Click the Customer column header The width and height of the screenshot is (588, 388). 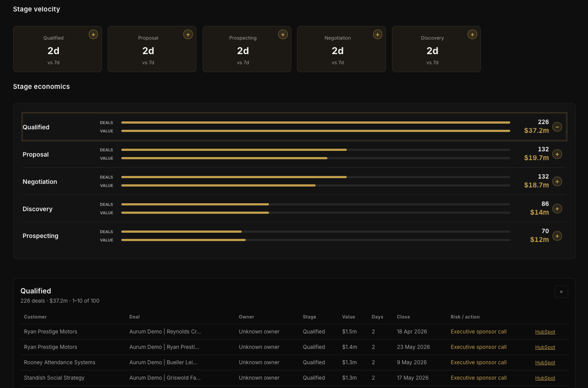35,317
